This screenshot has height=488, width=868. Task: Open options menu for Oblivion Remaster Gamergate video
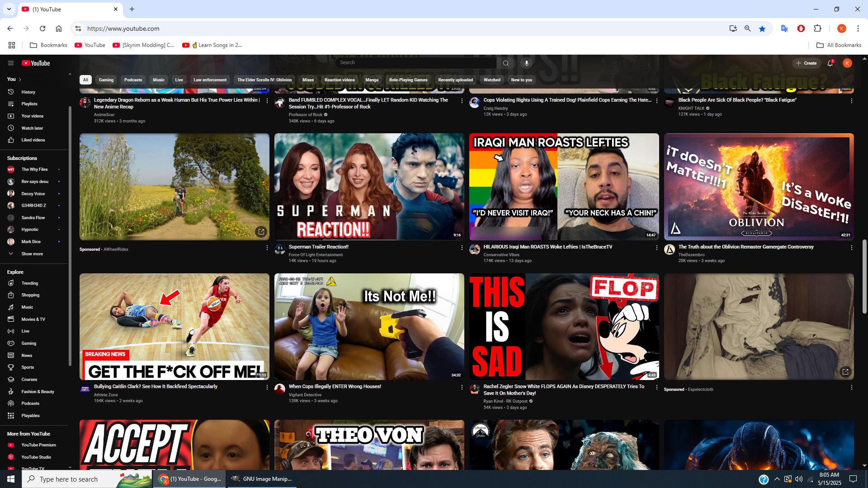(x=851, y=248)
